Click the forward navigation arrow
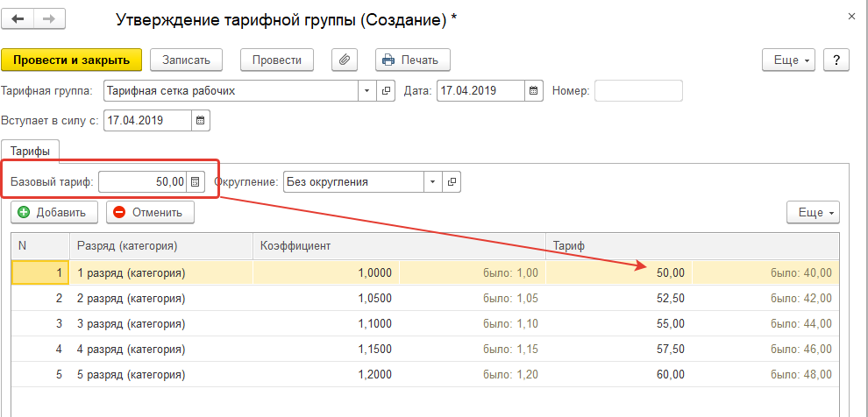 pos(48,18)
